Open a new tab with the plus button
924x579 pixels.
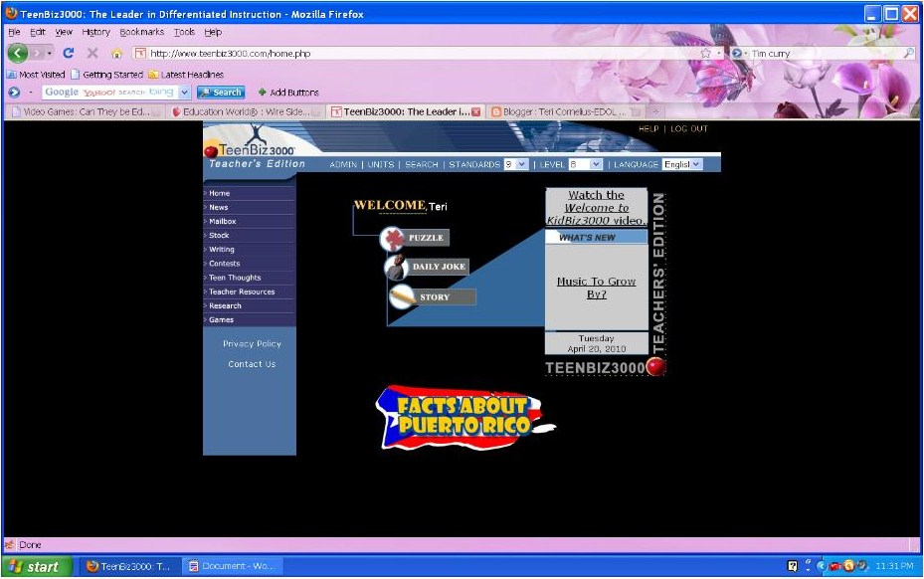coord(654,111)
